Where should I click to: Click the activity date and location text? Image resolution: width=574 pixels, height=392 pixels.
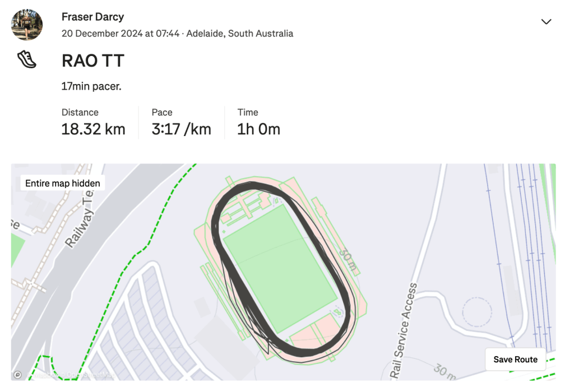pyautogui.click(x=177, y=34)
